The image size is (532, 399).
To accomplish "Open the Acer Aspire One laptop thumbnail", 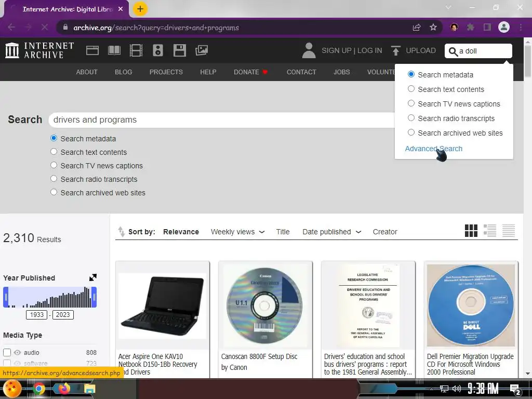I will coord(163,305).
